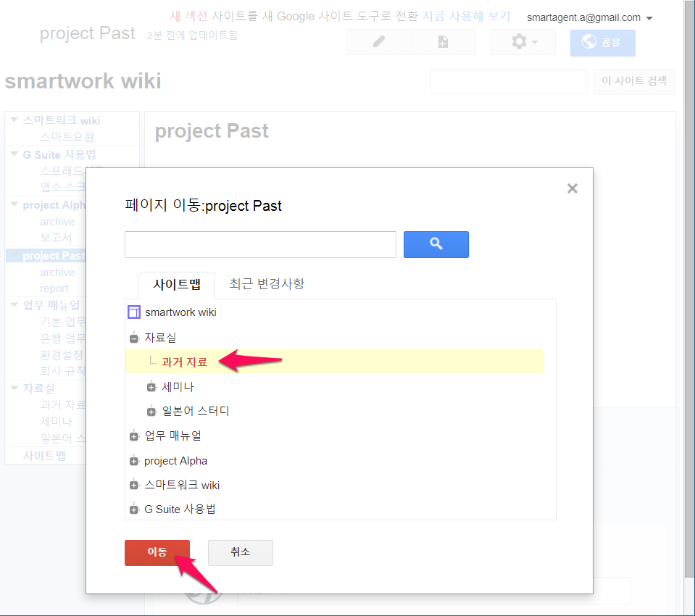
Task: Click the blue search magnifier button
Action: click(436, 244)
